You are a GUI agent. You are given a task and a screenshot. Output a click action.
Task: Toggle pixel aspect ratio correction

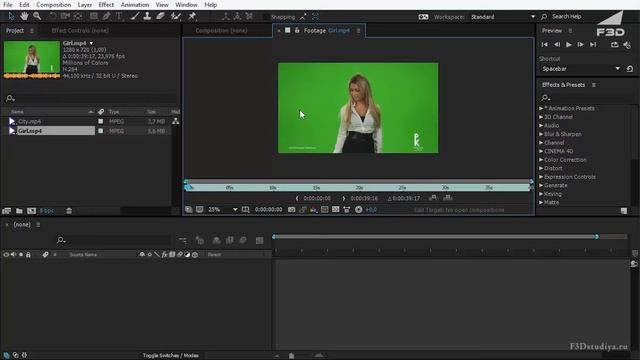click(347, 209)
